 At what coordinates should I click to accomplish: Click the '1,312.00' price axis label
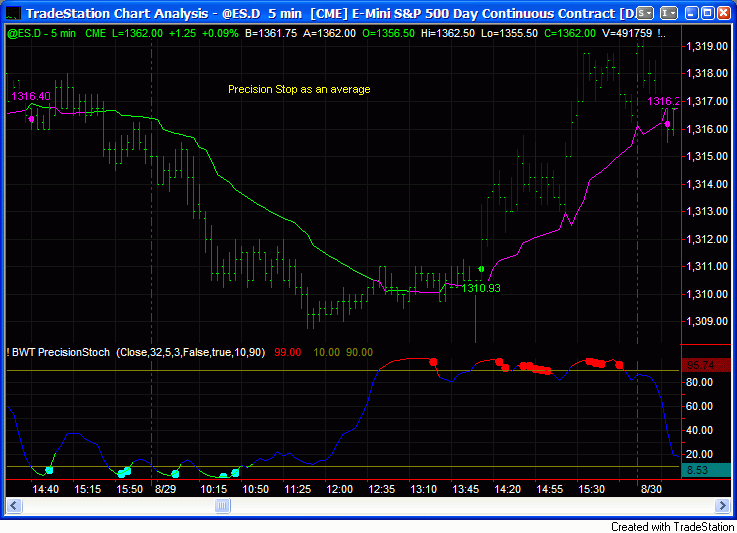click(707, 239)
